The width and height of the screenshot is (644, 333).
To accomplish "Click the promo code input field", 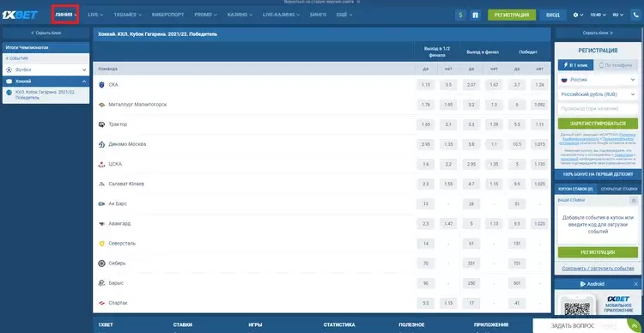I will point(598,109).
